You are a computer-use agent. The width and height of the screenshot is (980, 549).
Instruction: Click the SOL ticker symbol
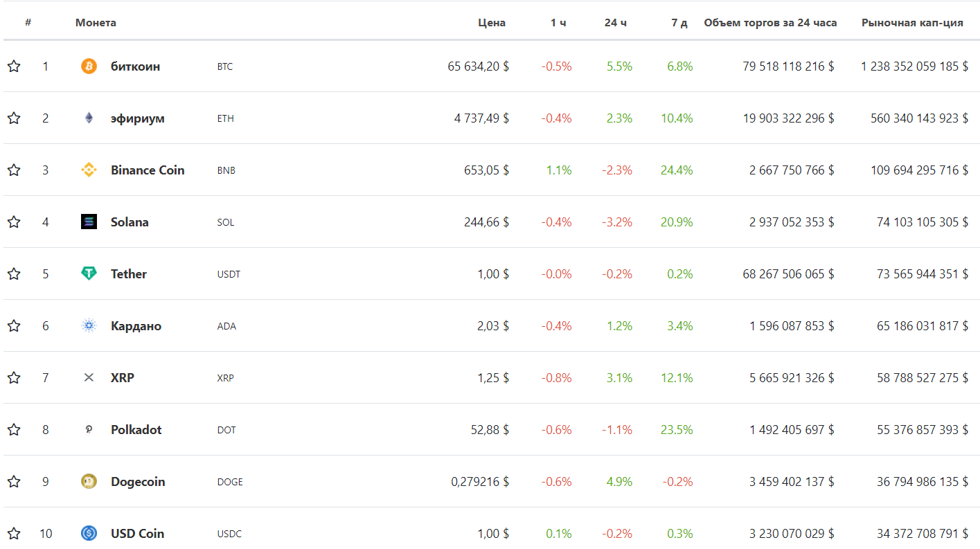pyautogui.click(x=226, y=223)
